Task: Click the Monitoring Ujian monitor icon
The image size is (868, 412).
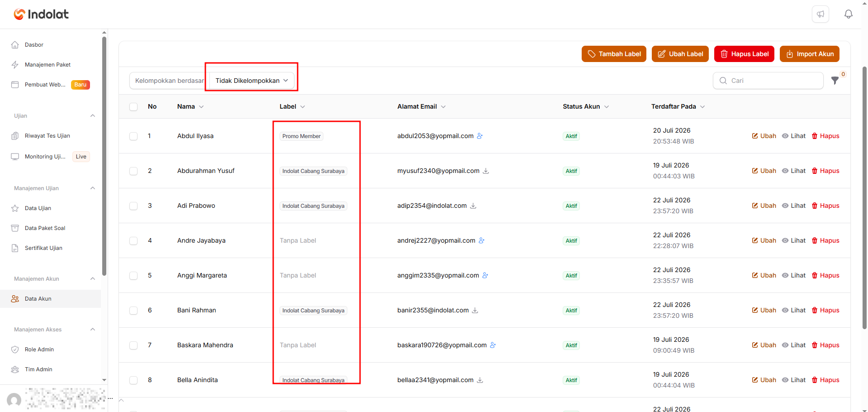Action: pyautogui.click(x=15, y=157)
